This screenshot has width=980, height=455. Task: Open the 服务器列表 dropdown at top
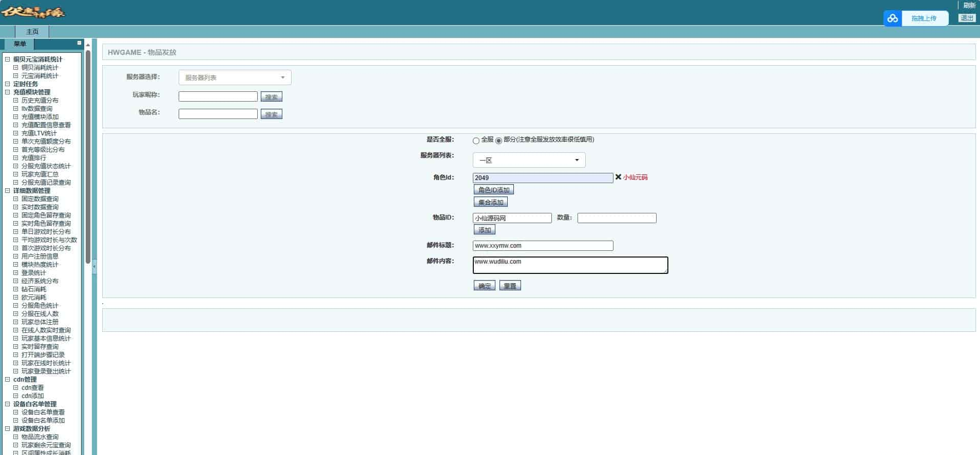tap(235, 77)
